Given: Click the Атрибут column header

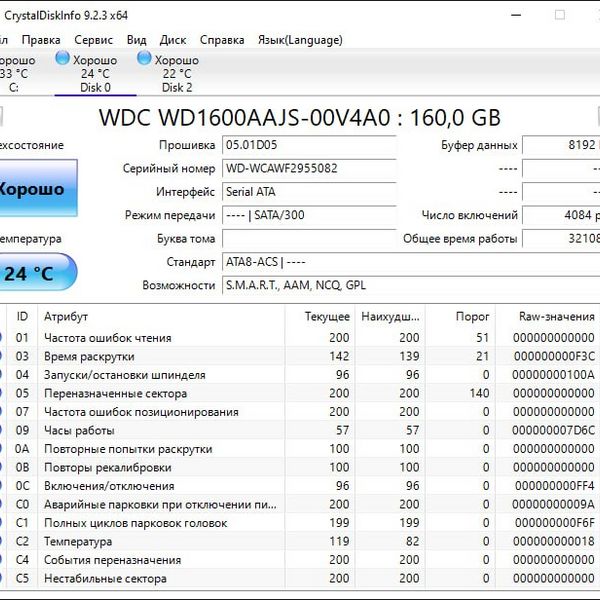Looking at the screenshot, I should [161, 316].
